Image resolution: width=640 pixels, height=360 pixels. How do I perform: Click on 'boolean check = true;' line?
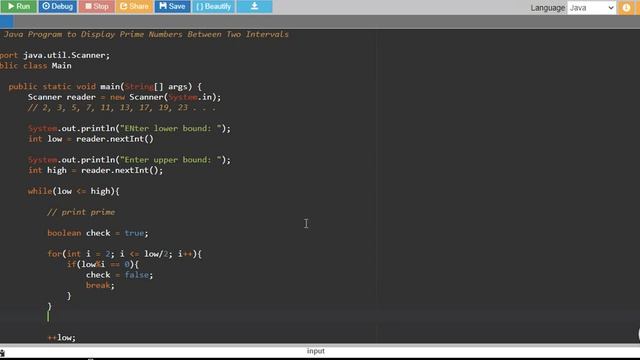click(98, 233)
